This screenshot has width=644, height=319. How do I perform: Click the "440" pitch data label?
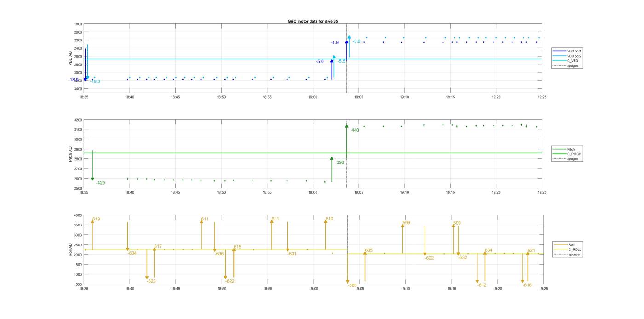(x=355, y=130)
